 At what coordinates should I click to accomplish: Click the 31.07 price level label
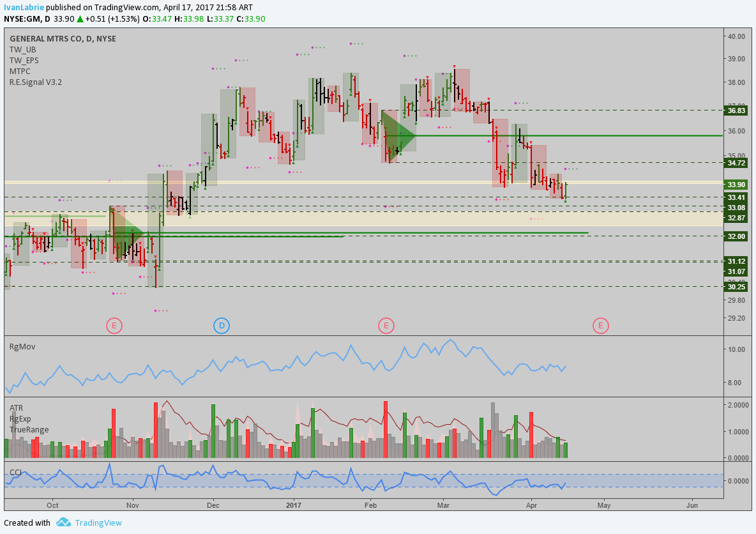click(736, 271)
